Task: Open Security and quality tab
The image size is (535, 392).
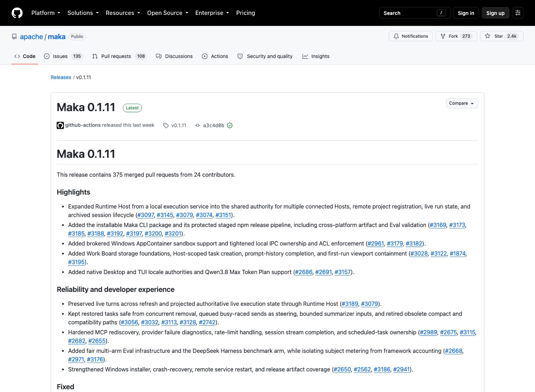Action: coord(265,56)
